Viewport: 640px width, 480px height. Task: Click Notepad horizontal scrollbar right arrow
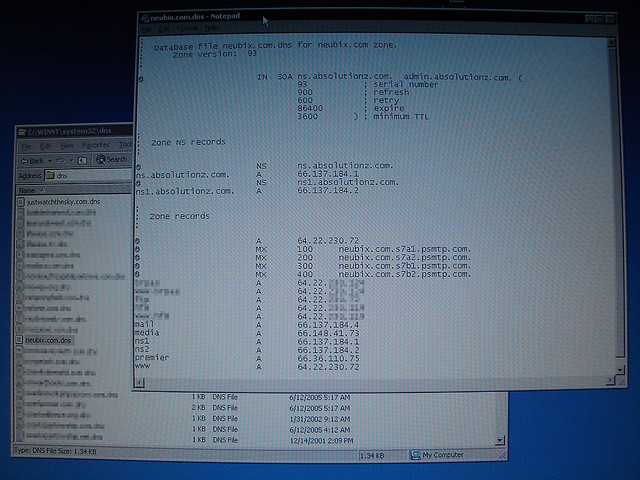click(x=610, y=380)
